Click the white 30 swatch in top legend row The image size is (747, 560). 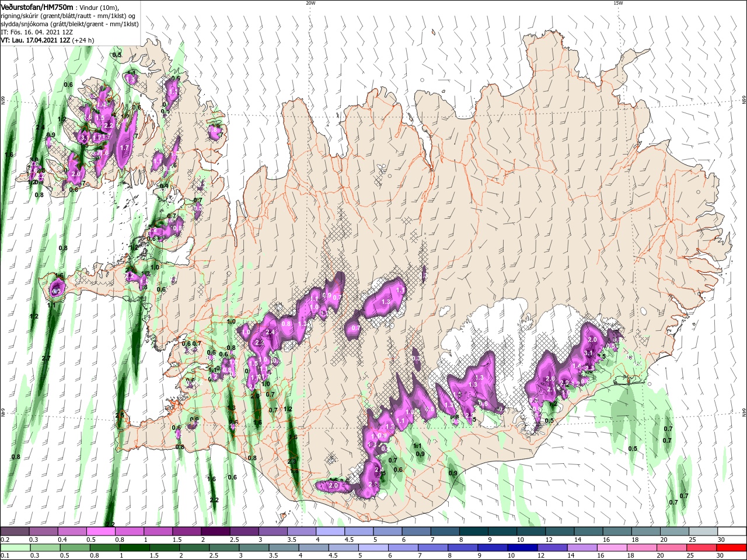point(731,531)
